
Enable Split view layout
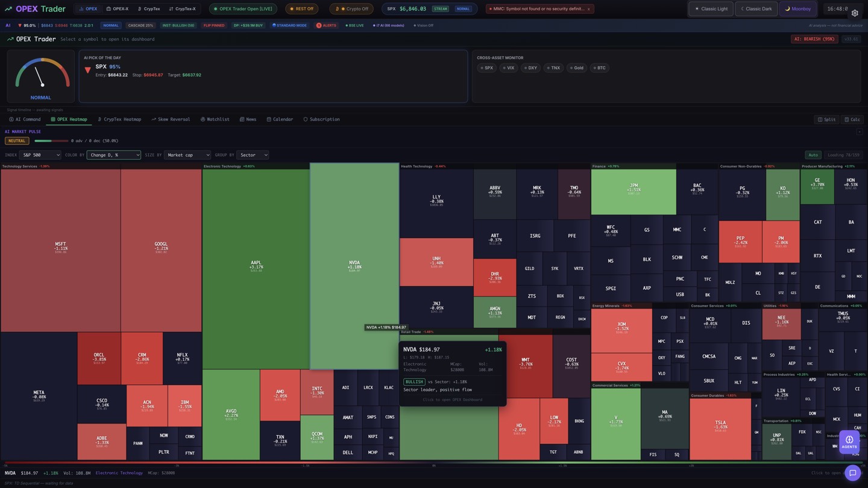tap(826, 119)
